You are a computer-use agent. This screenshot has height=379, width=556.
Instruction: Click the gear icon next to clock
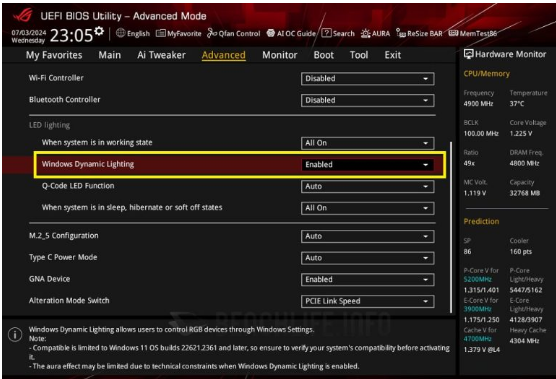99,31
